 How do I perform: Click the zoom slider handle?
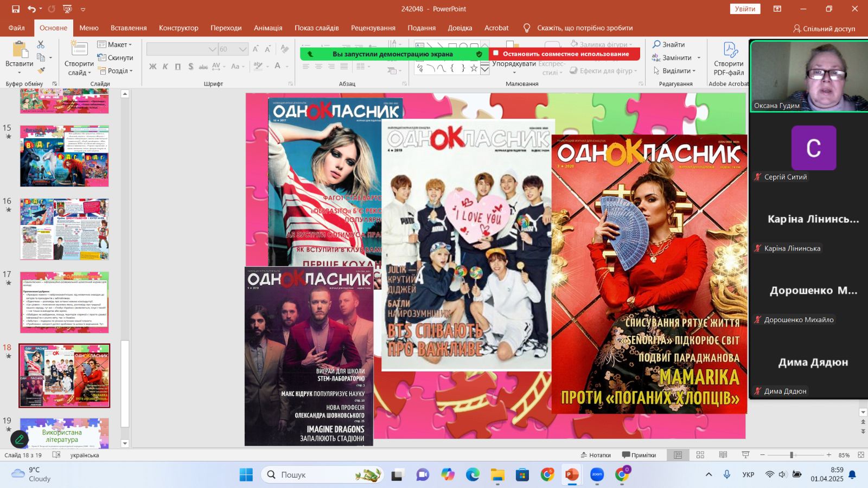point(792,455)
